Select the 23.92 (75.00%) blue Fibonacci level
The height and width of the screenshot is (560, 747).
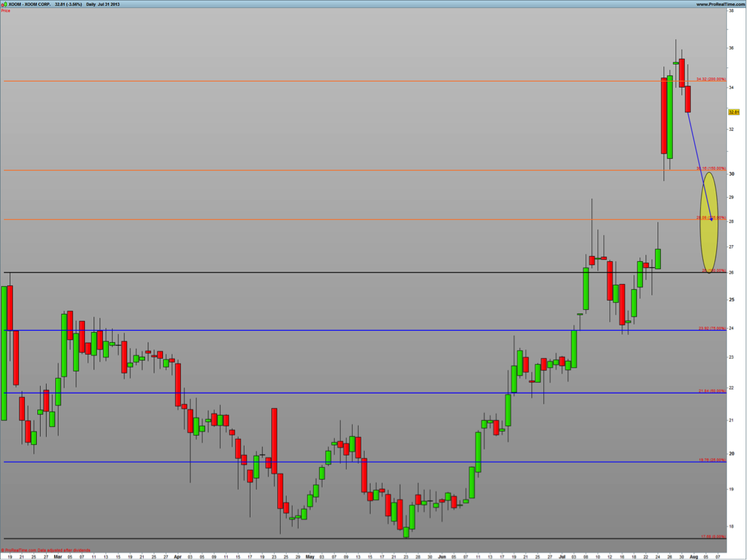[334, 330]
